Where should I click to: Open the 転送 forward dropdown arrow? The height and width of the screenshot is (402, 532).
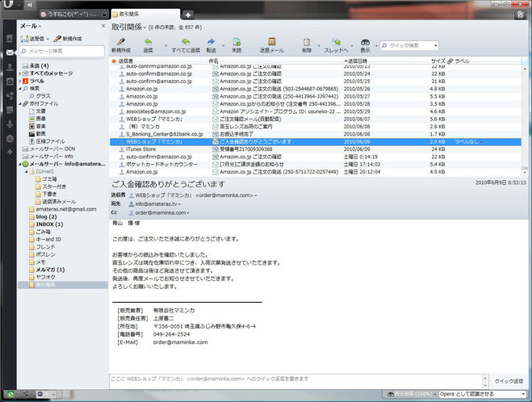pos(224,45)
